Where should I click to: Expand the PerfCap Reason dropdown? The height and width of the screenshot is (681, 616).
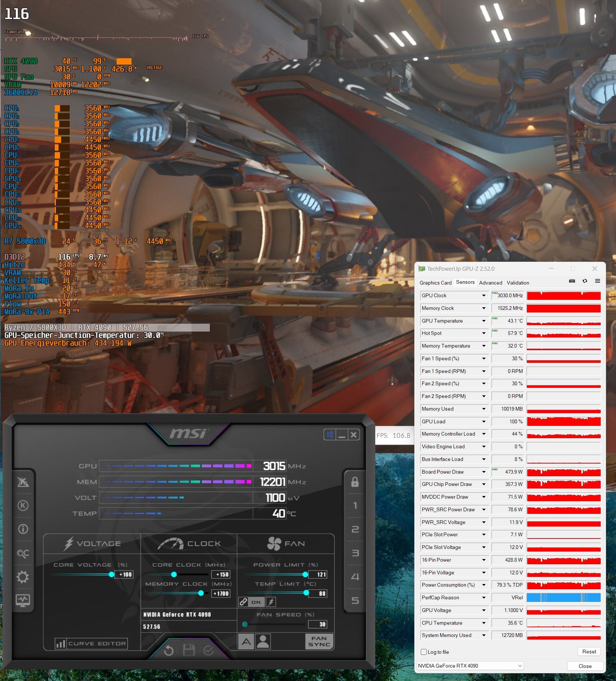484,597
